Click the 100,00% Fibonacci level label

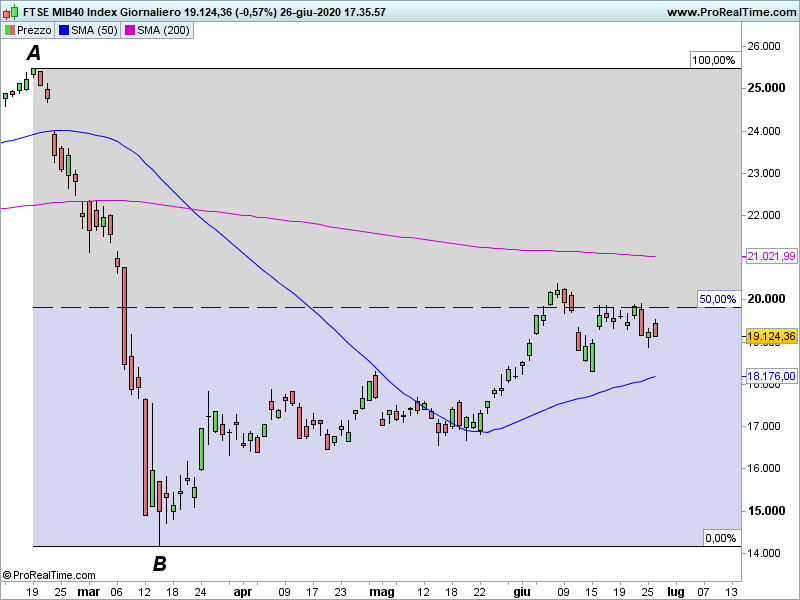click(x=714, y=60)
